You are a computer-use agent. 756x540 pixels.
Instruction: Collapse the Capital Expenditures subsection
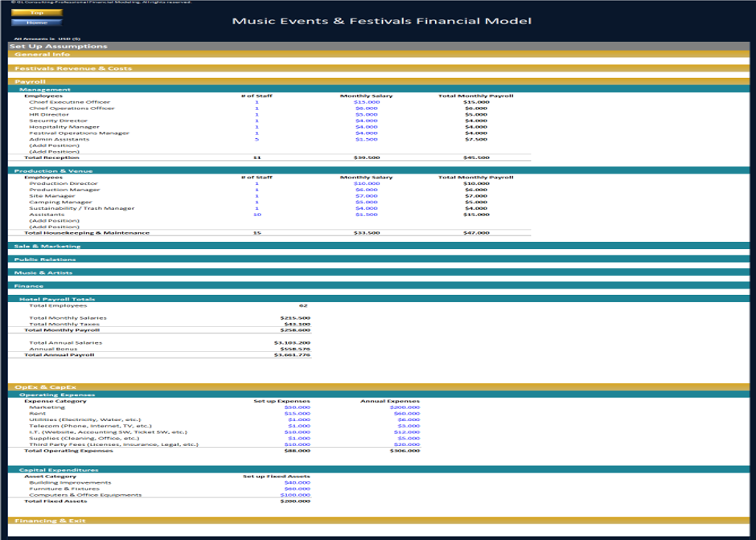tap(379, 469)
